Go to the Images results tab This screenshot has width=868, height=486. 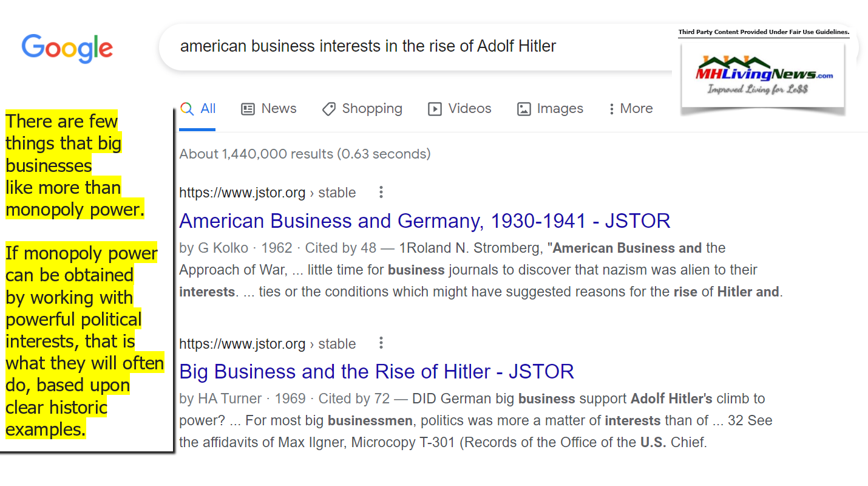click(560, 109)
